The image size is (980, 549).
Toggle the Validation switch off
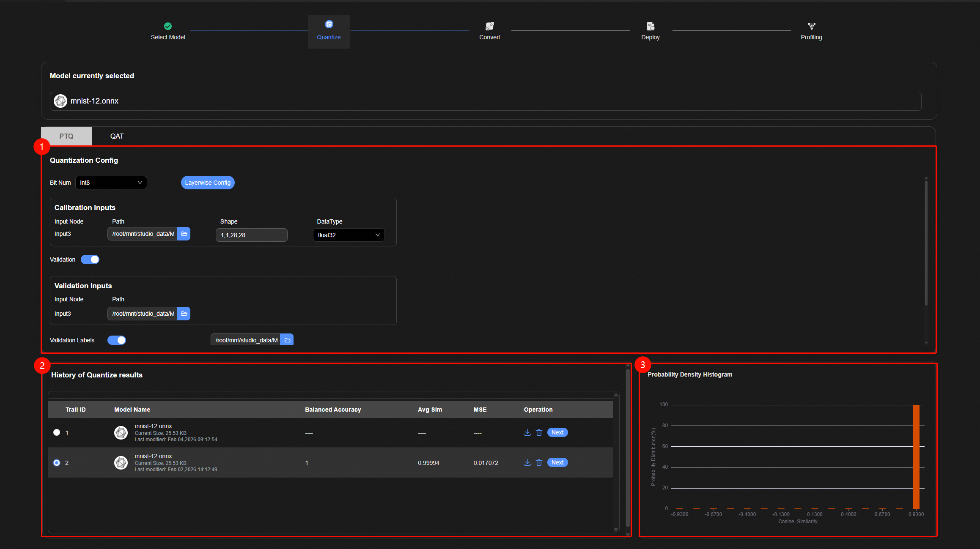[90, 259]
